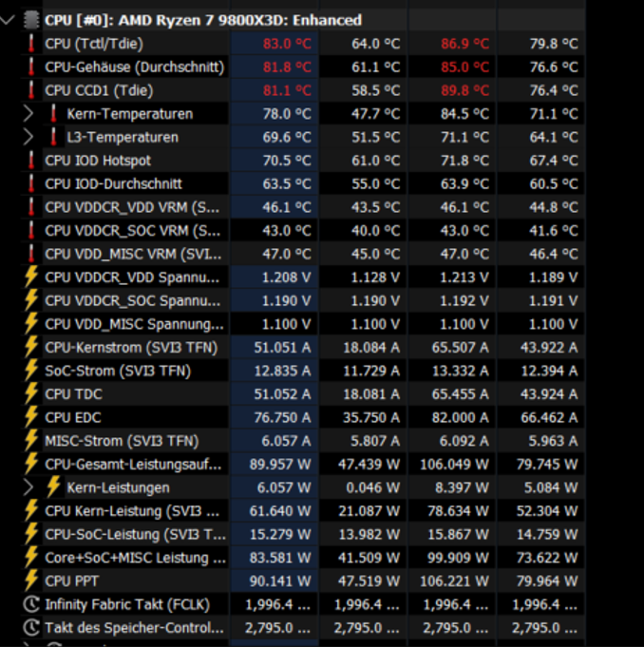Click the clock icon next to Takt des Speicher-Controllers

tap(31, 628)
